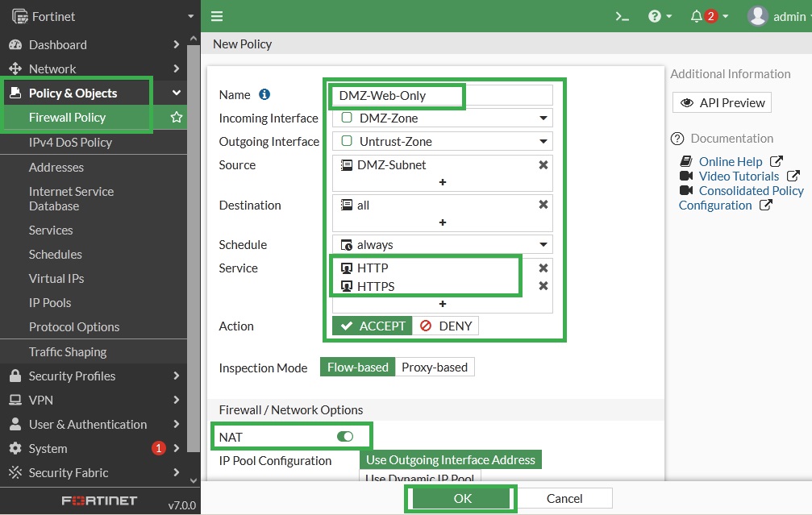Add a source entry with plus icon
This screenshot has height=515, width=812.
[442, 182]
